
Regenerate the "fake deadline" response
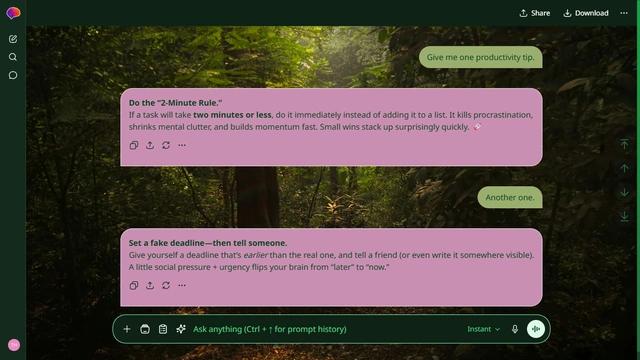pos(166,285)
